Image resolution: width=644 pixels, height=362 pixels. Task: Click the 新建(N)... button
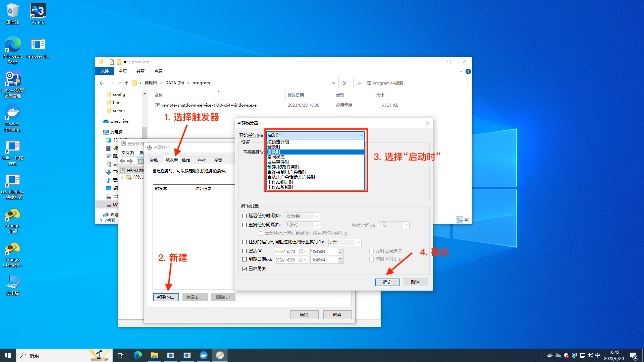click(x=166, y=297)
